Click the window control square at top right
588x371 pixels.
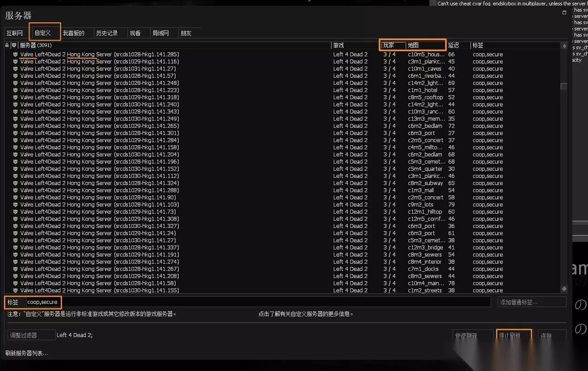(564, 13)
